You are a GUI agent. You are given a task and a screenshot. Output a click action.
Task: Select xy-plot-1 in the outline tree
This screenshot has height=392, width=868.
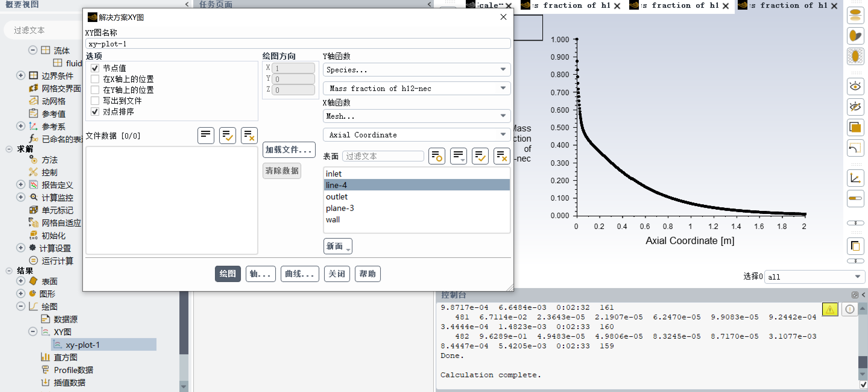(83, 344)
